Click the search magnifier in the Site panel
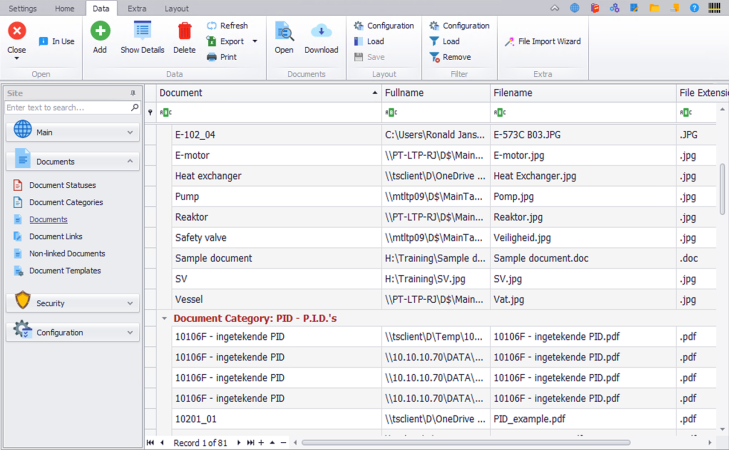This screenshot has height=450, width=729. [x=134, y=107]
